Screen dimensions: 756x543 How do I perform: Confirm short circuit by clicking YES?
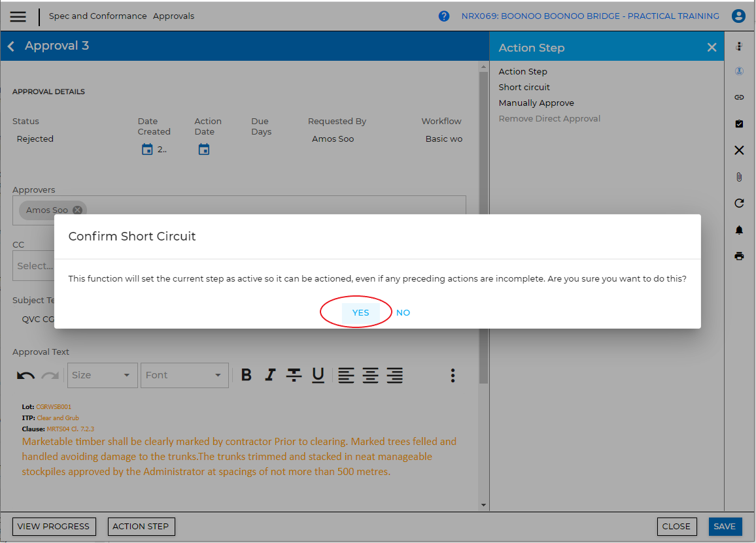point(360,313)
